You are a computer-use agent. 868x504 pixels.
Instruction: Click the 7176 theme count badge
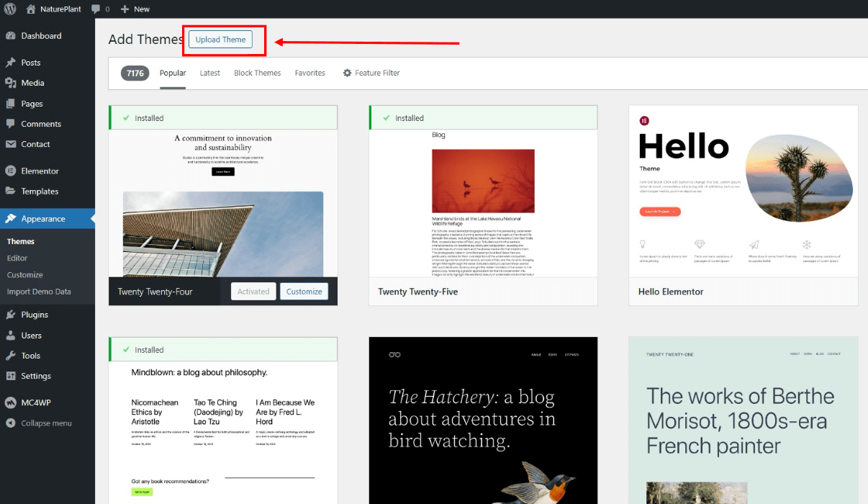coord(135,73)
